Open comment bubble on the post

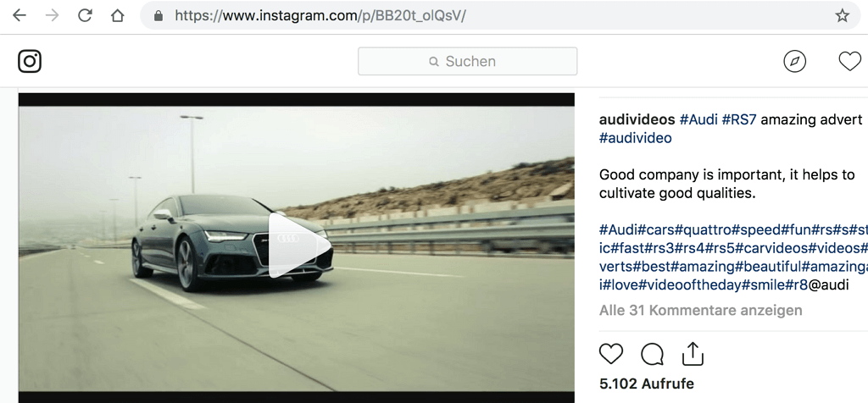652,355
